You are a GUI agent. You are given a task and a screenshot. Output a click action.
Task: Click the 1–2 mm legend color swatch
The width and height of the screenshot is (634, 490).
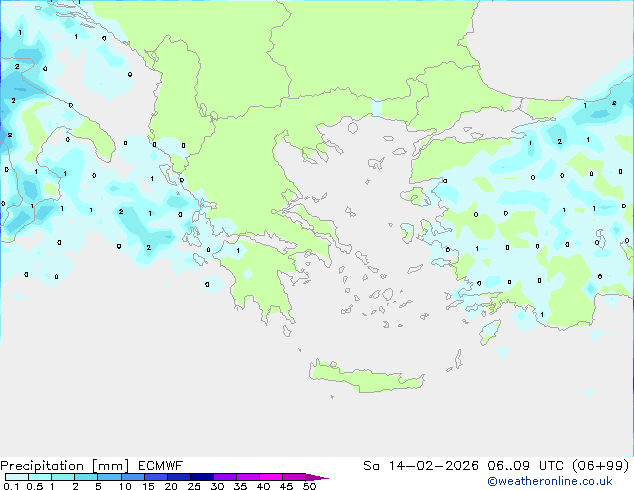(x=63, y=477)
